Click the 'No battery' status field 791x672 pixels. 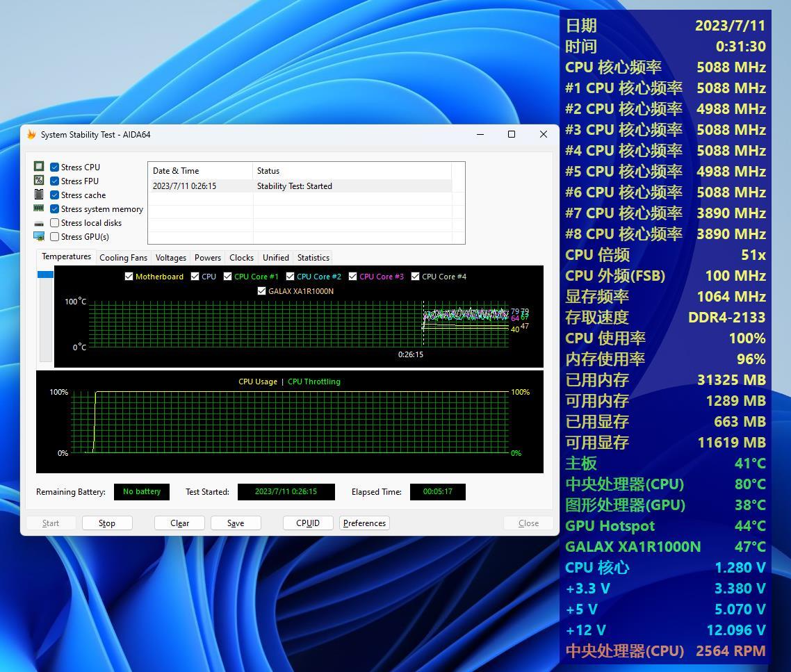(x=142, y=491)
